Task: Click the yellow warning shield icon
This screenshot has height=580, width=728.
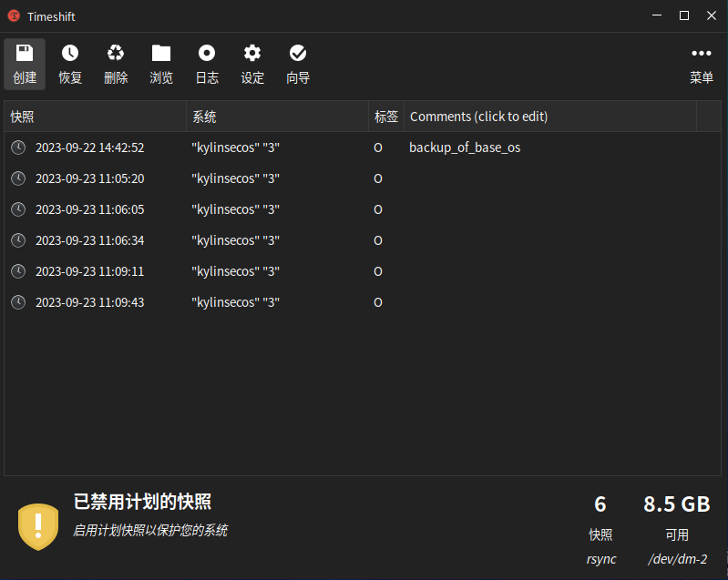Action: pos(38,525)
